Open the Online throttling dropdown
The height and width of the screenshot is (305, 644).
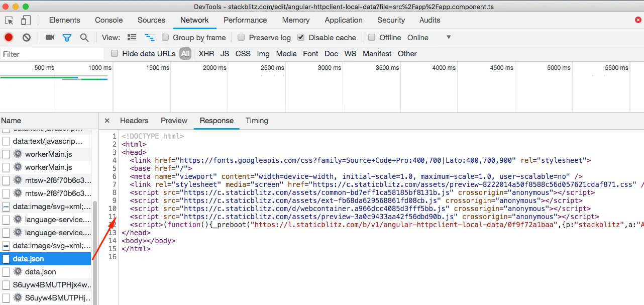click(x=429, y=38)
